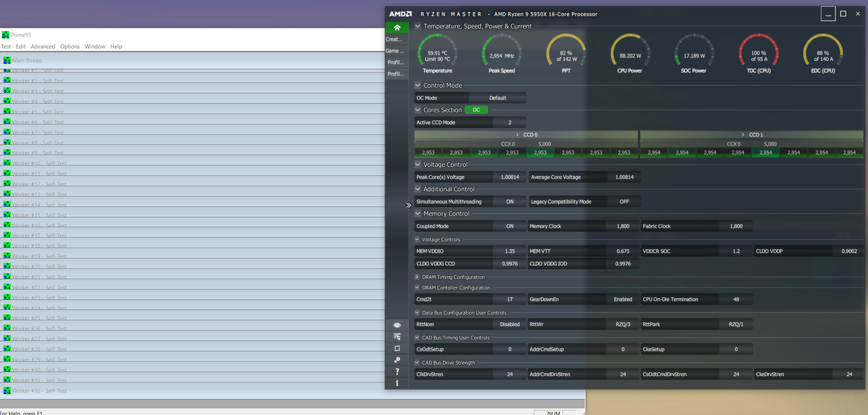Toggle Legacy Compatibility Mode OFF value
868x415 pixels.
[x=624, y=201]
